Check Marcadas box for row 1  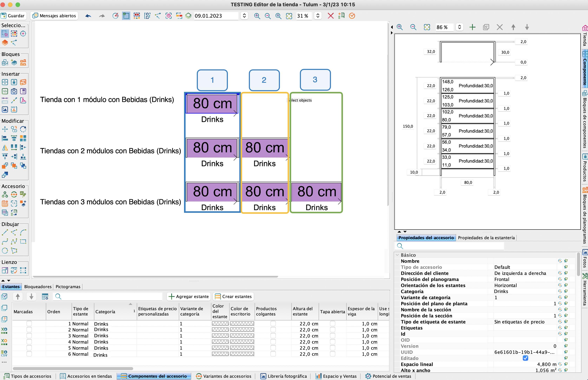point(29,323)
